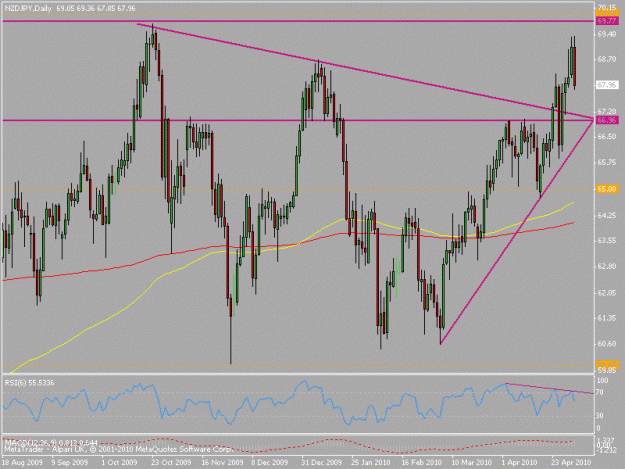Image resolution: width=625 pixels, height=469 pixels.
Task: Click the 23 Apr 2010 date label
Action: click(x=571, y=463)
